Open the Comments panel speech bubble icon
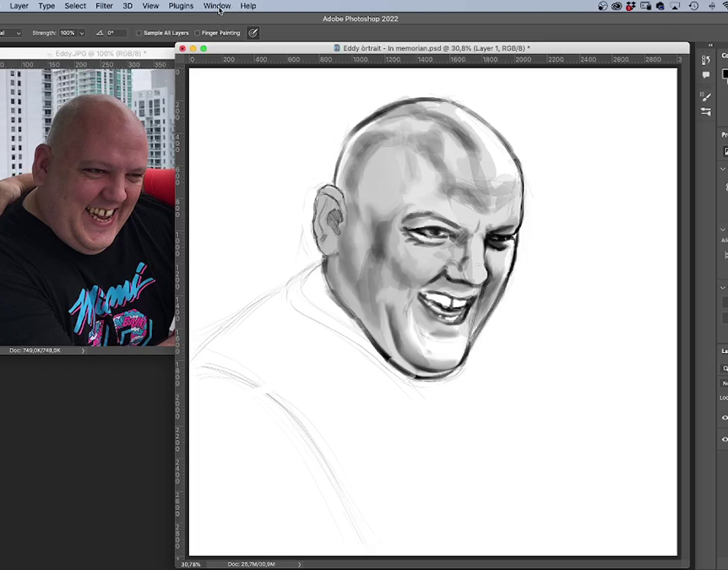728x570 pixels. point(706,74)
